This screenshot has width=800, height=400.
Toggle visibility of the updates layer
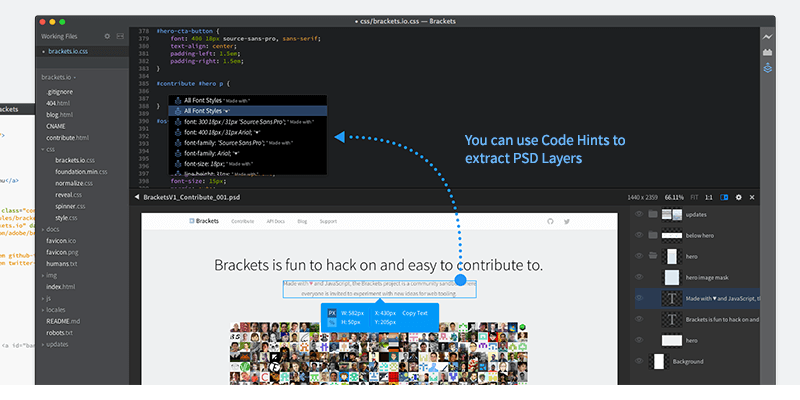(x=638, y=214)
